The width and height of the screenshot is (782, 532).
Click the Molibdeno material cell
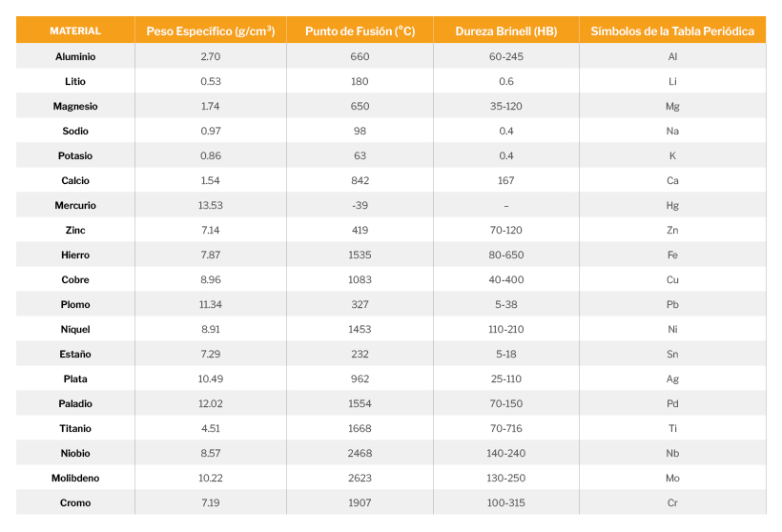point(75,479)
